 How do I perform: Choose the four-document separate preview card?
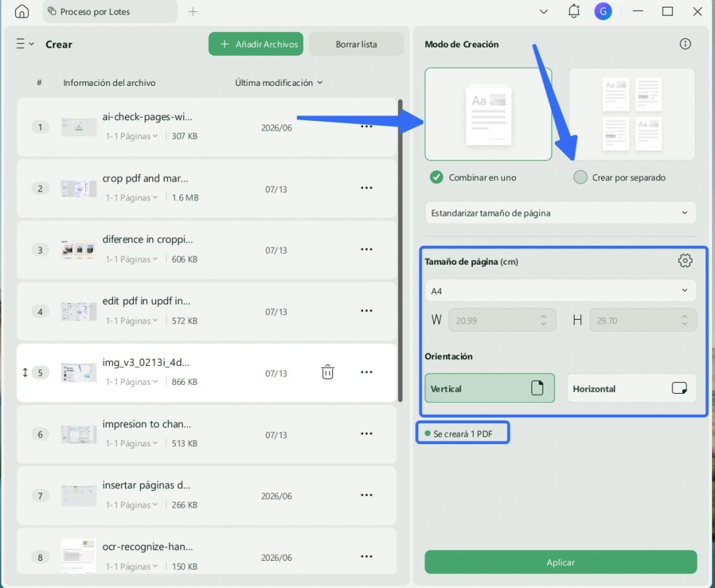coord(632,115)
